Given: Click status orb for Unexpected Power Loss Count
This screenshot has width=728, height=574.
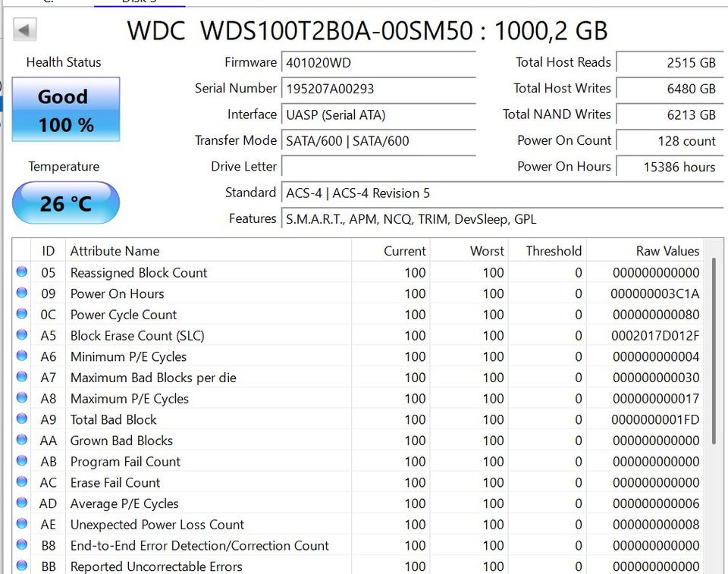Looking at the screenshot, I should (22, 523).
